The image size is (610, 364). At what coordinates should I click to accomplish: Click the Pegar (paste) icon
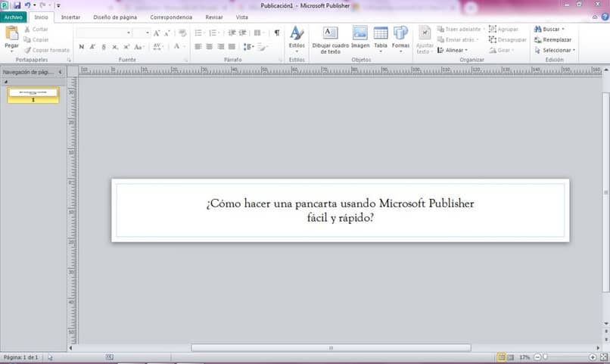click(11, 33)
